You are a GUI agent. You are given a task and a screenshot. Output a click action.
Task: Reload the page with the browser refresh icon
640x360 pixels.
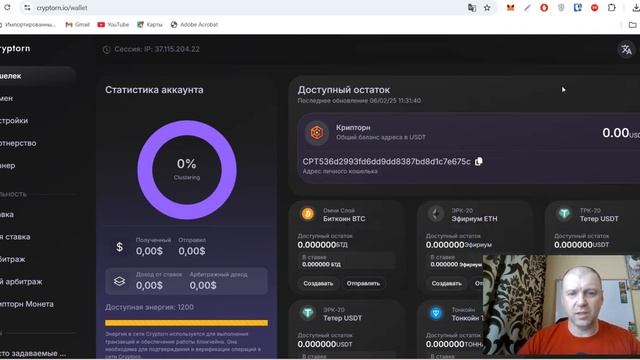tap(7, 7)
